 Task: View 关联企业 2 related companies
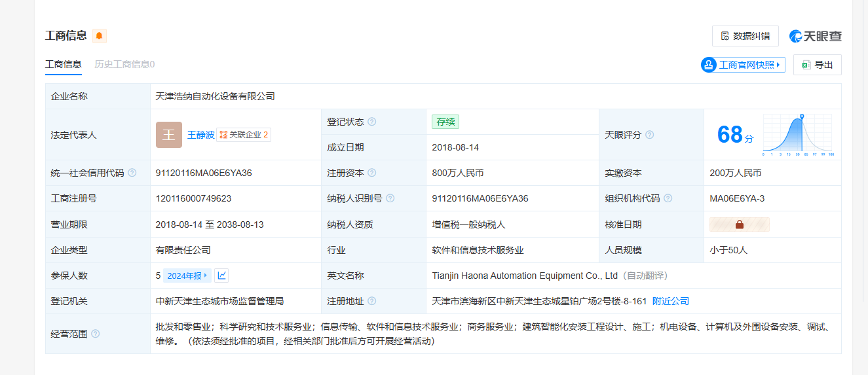click(x=244, y=135)
